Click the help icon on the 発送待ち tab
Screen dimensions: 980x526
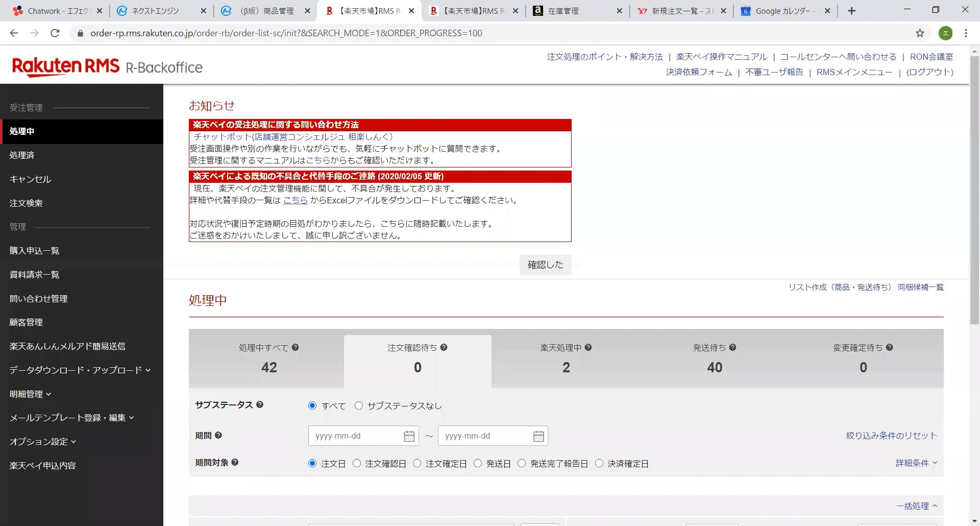(x=732, y=347)
